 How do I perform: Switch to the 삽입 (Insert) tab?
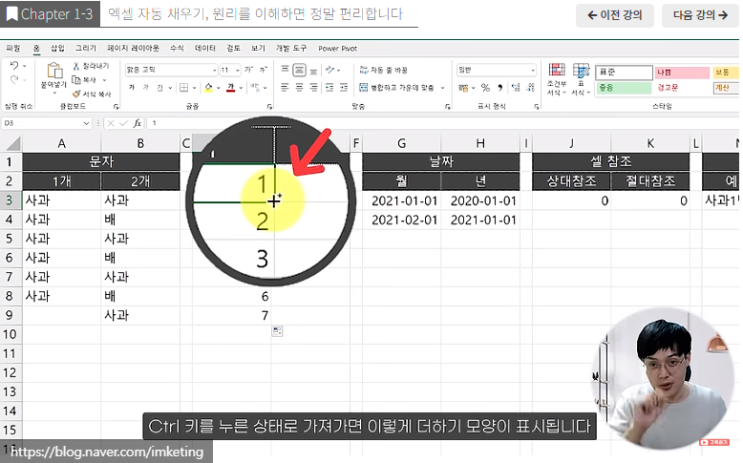coord(57,48)
